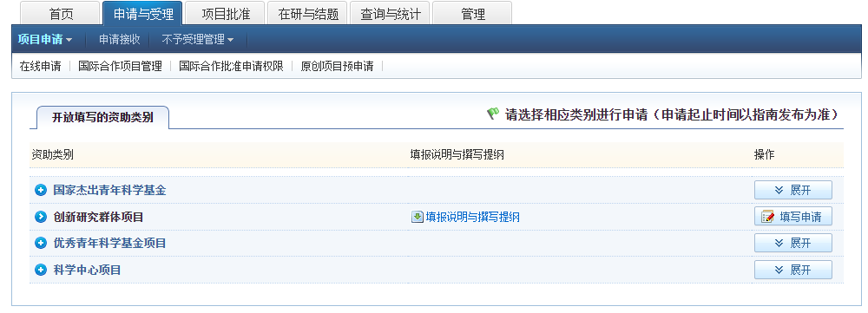Go to the 首页 tab

coord(61,14)
